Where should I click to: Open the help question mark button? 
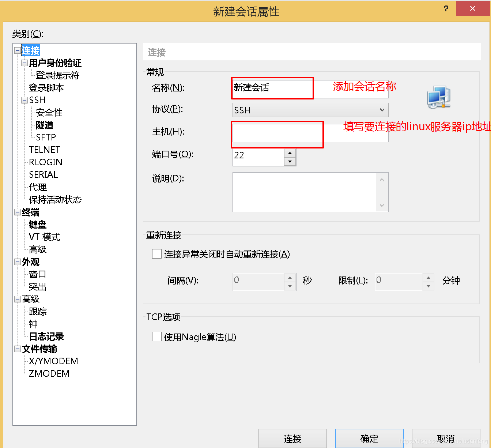point(446,8)
